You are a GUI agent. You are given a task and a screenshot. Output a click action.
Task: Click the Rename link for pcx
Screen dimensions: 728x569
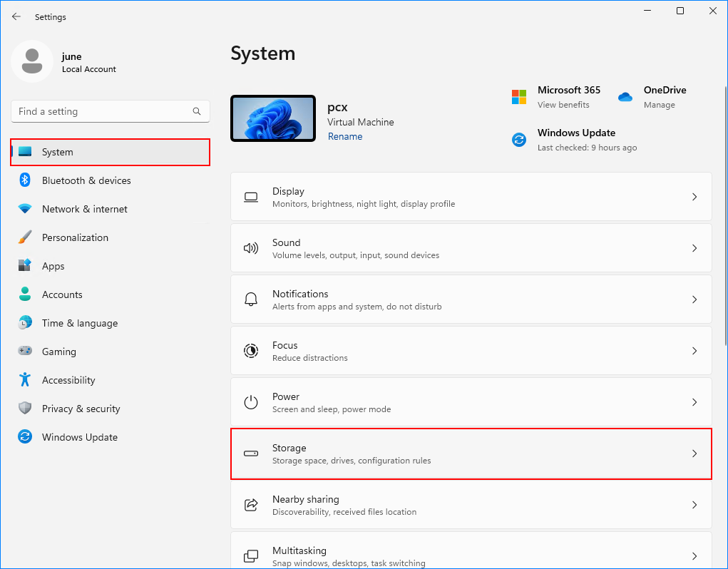point(345,136)
